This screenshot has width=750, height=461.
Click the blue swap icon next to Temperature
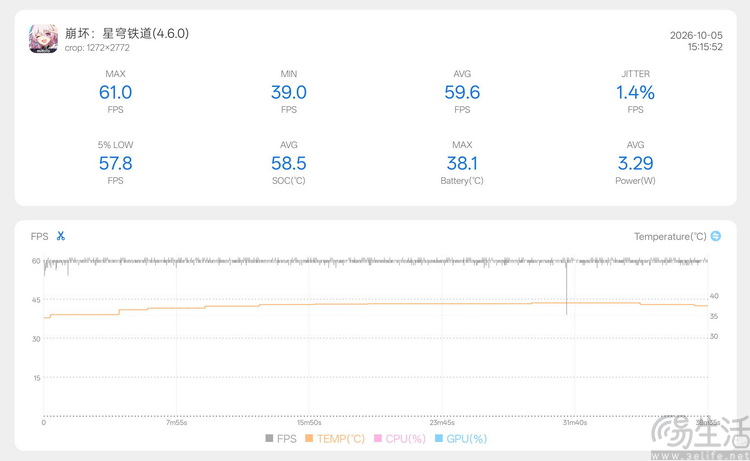click(x=716, y=236)
